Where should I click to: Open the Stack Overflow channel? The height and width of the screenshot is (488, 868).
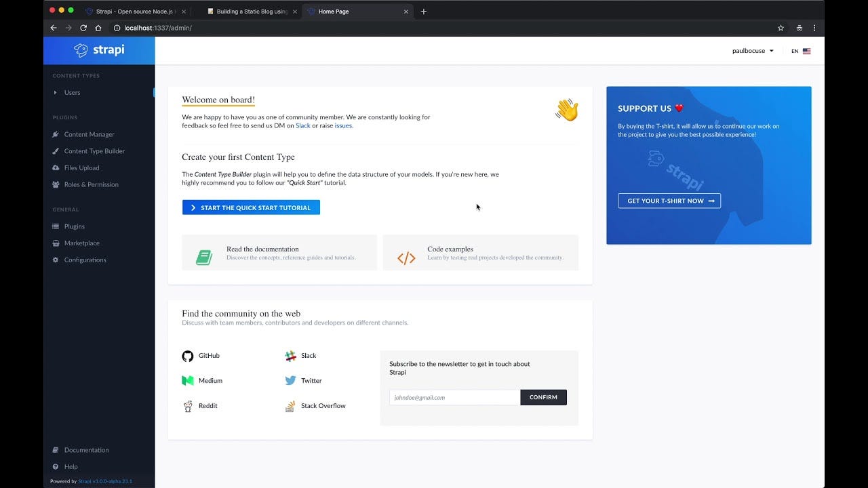pyautogui.click(x=323, y=405)
